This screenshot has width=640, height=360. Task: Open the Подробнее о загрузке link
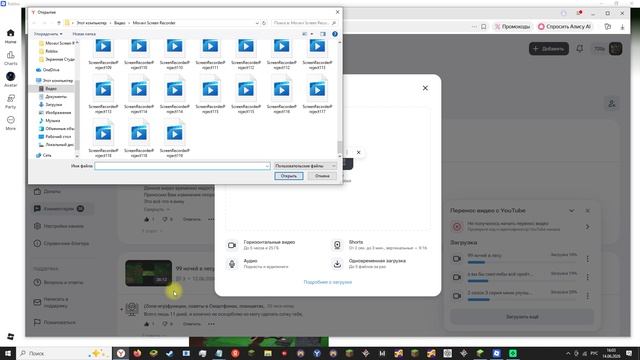(327, 282)
